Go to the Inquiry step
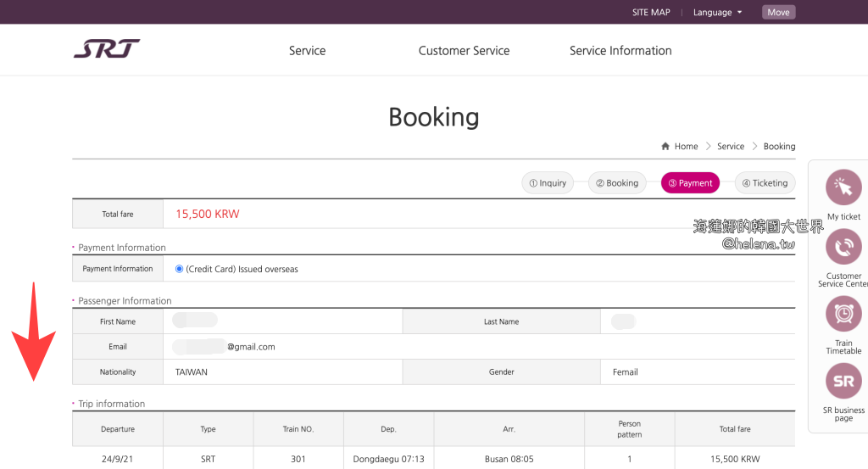Image resolution: width=868 pixels, height=469 pixels. click(x=548, y=183)
